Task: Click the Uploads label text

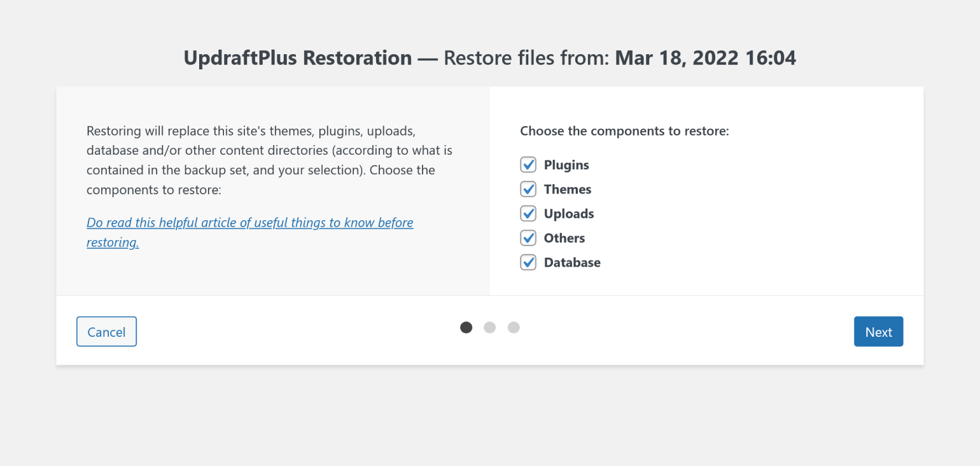Action: pyautogui.click(x=569, y=214)
